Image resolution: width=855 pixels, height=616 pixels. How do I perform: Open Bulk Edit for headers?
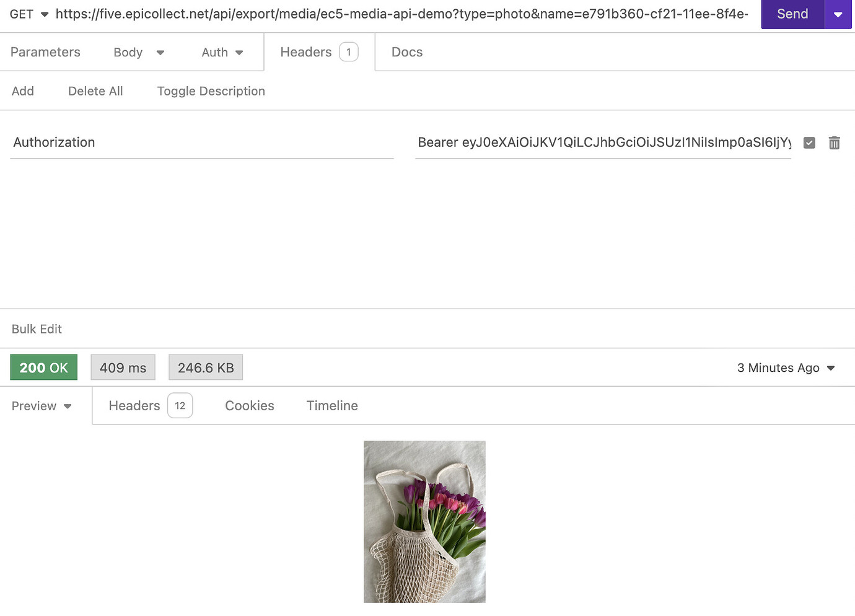click(x=37, y=329)
